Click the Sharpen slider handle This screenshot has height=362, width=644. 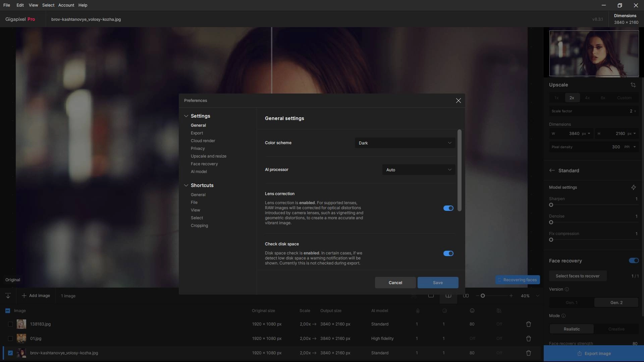(551, 205)
